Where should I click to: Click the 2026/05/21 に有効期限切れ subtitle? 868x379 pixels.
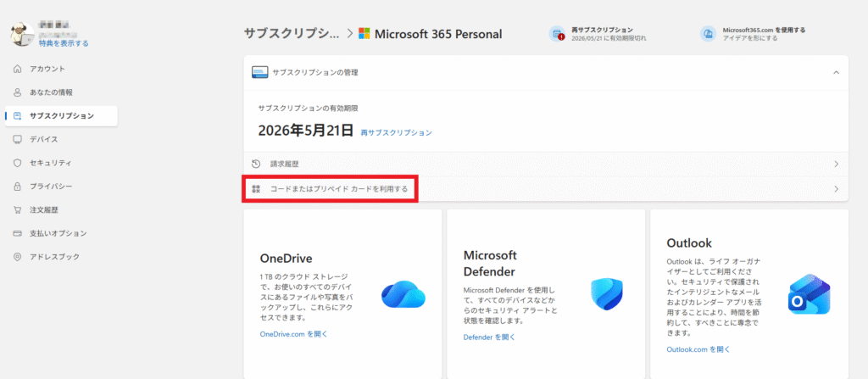(609, 38)
